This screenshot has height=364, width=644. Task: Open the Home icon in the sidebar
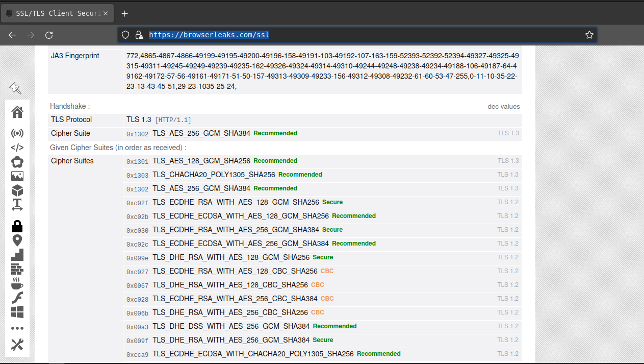[x=17, y=112]
